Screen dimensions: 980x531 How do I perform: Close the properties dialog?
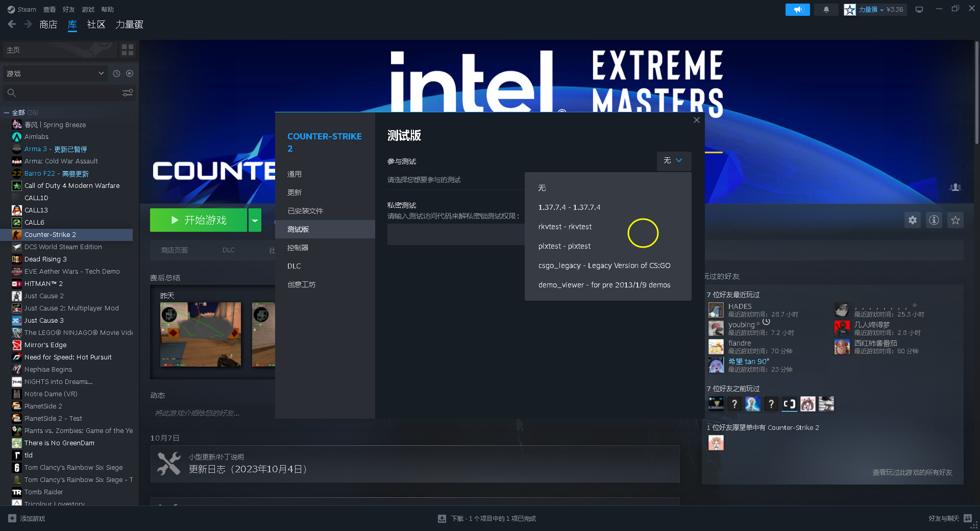point(697,120)
